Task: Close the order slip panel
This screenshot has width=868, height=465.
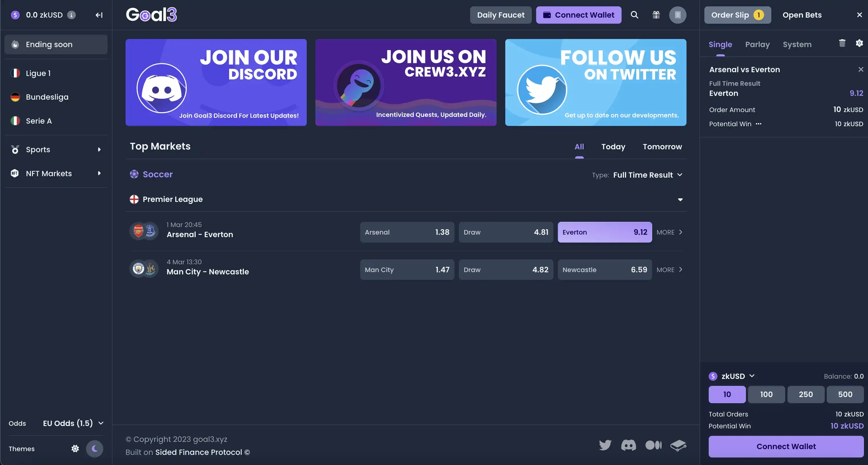Action: (x=859, y=15)
